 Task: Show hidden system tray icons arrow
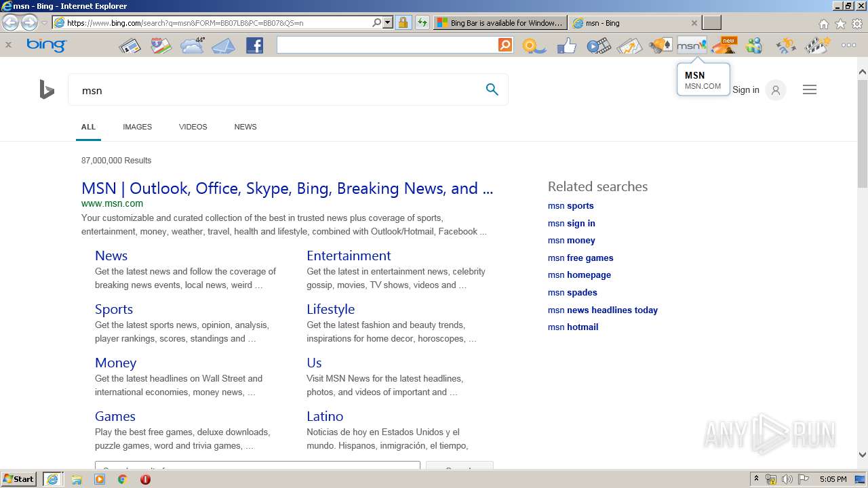click(x=756, y=479)
